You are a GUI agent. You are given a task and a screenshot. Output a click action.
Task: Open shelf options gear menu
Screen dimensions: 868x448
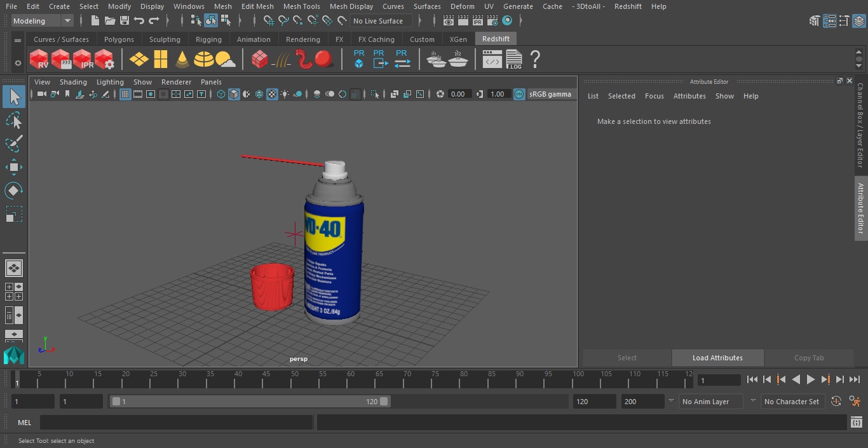pos(18,63)
